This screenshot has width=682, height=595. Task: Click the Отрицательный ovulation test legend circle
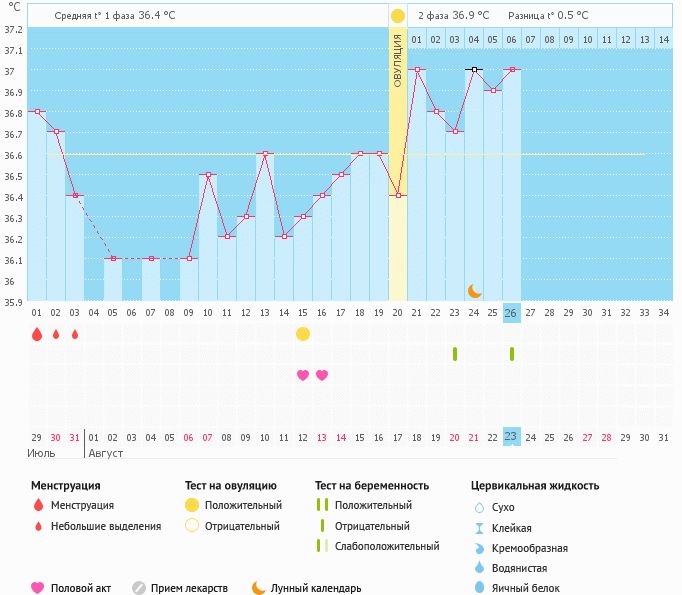click(192, 526)
